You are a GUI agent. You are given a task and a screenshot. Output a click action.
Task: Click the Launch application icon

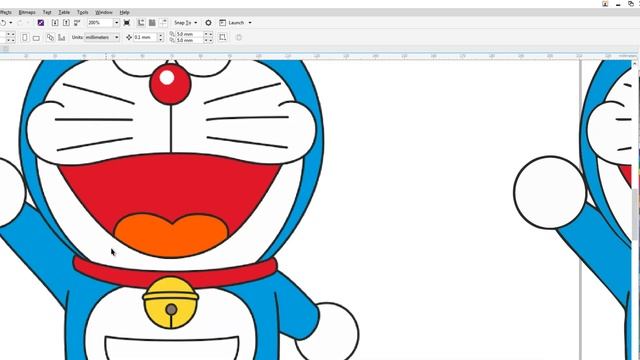point(222,23)
